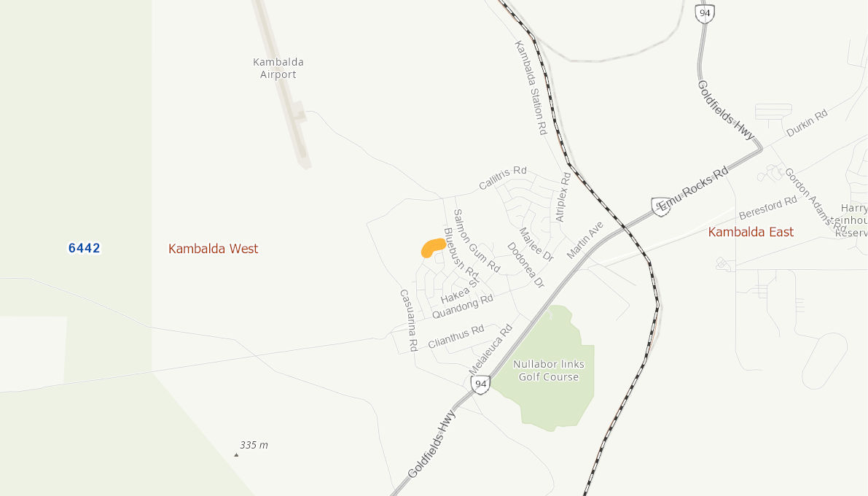Click the Casuarina Rd street label
The height and width of the screenshot is (496, 868).
(x=409, y=320)
